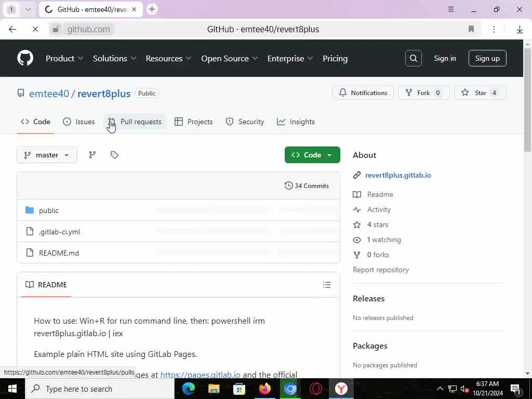Viewport: 532px width, 399px height.
Task: Close the GitHub browser tab
Action: pyautogui.click(x=134, y=9)
